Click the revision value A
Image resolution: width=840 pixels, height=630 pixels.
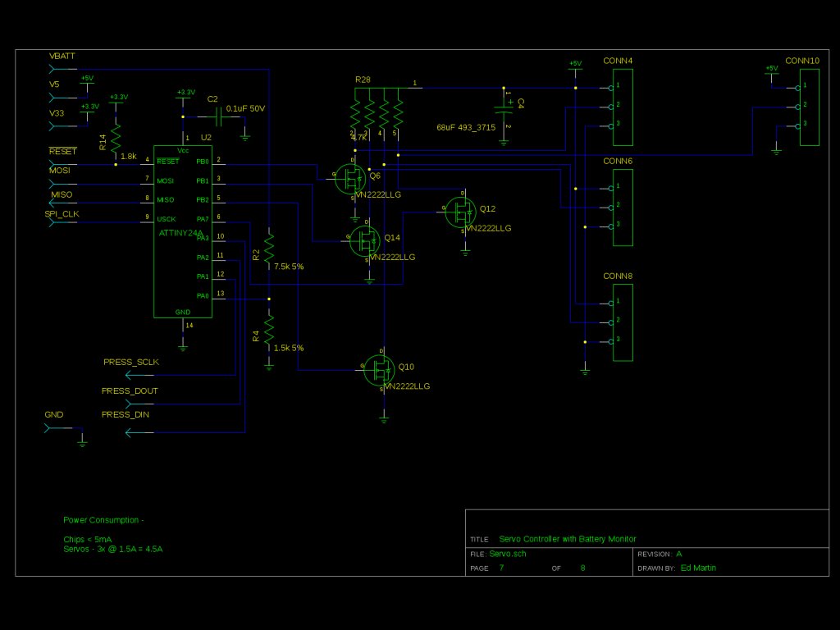click(678, 554)
